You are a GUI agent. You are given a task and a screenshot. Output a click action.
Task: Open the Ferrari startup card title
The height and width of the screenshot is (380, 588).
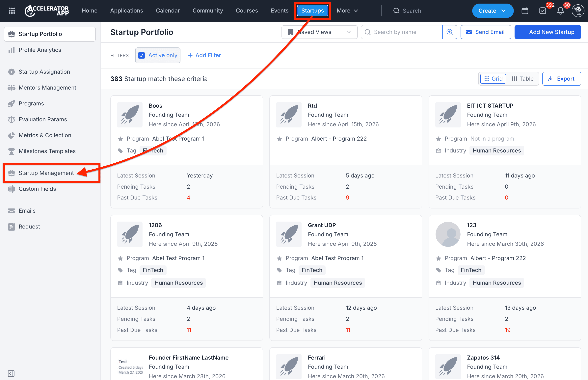pos(317,358)
